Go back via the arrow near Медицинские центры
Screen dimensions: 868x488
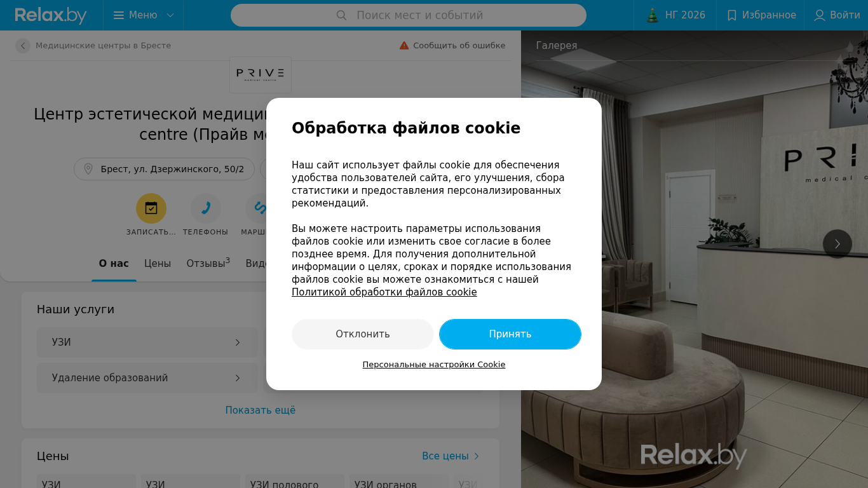(23, 46)
